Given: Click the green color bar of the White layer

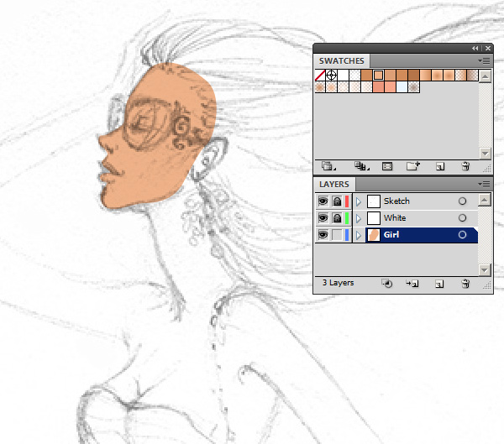Looking at the screenshot, I should point(347,218).
